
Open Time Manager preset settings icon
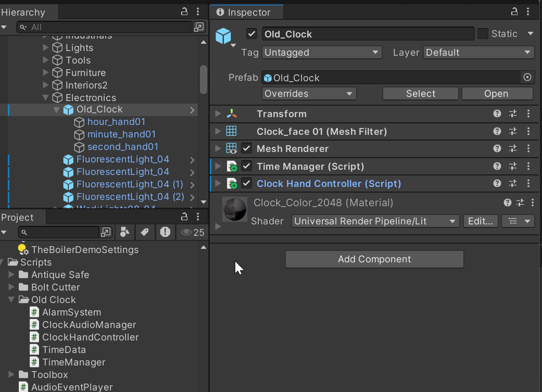pyautogui.click(x=513, y=166)
